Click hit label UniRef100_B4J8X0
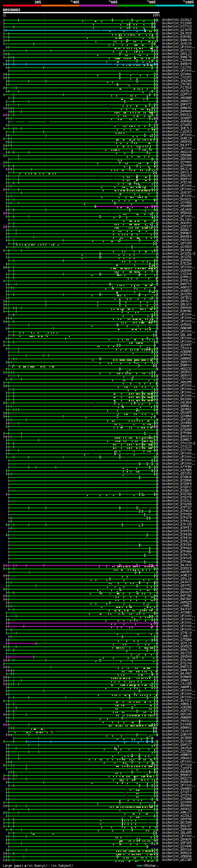 point(177,565)
